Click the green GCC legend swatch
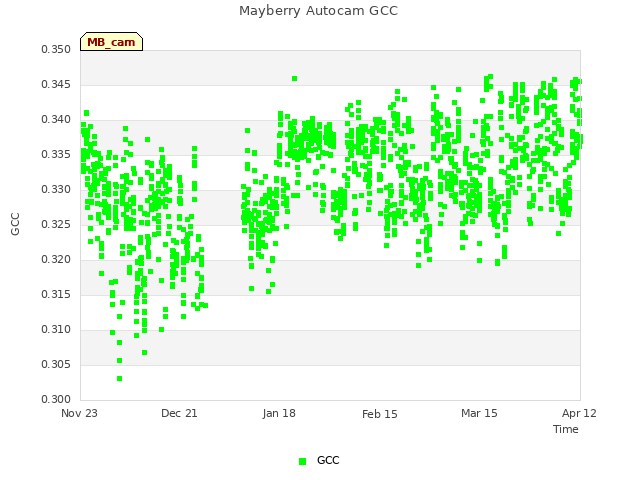Screen dimensions: 640x480 click(x=302, y=461)
